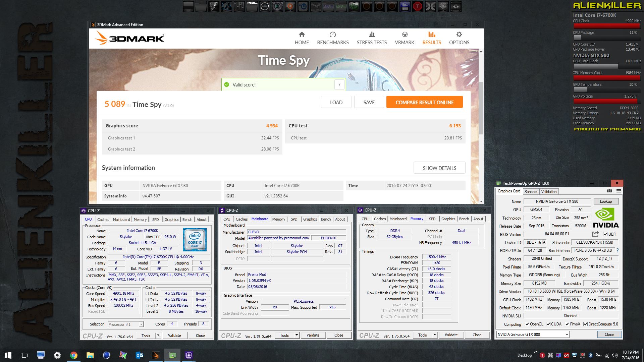Click BIOS export share arrow icon
This screenshot has width=644, height=362.
595,234
